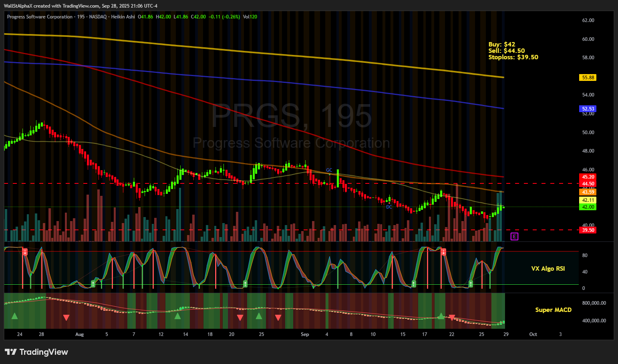Click the O41.86 open value
The height and width of the screenshot is (364, 618).
(x=145, y=17)
